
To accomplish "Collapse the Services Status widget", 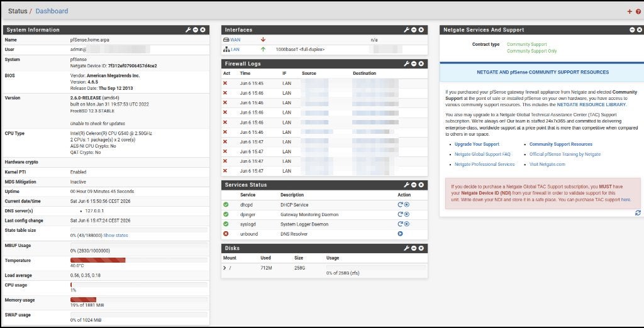I will (414, 185).
